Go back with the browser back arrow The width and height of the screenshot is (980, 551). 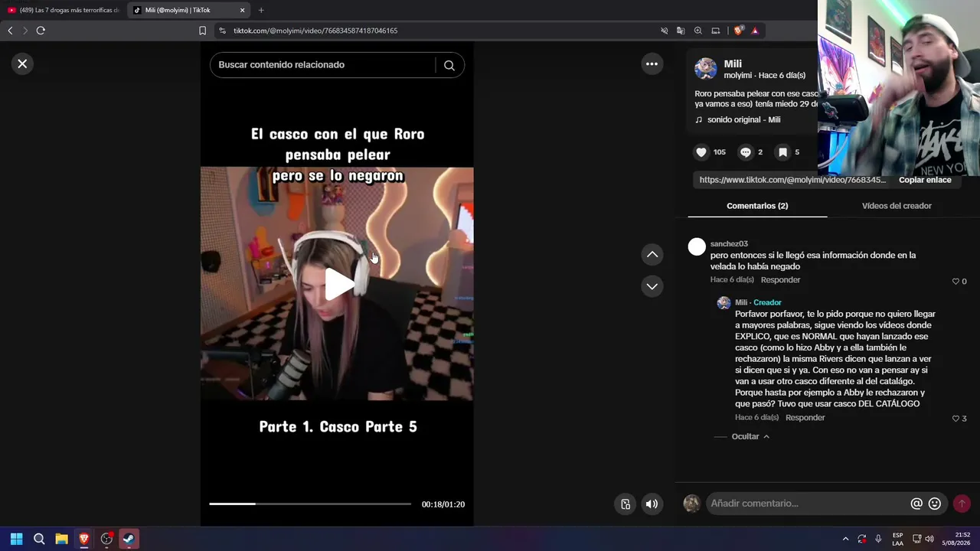click(x=10, y=31)
